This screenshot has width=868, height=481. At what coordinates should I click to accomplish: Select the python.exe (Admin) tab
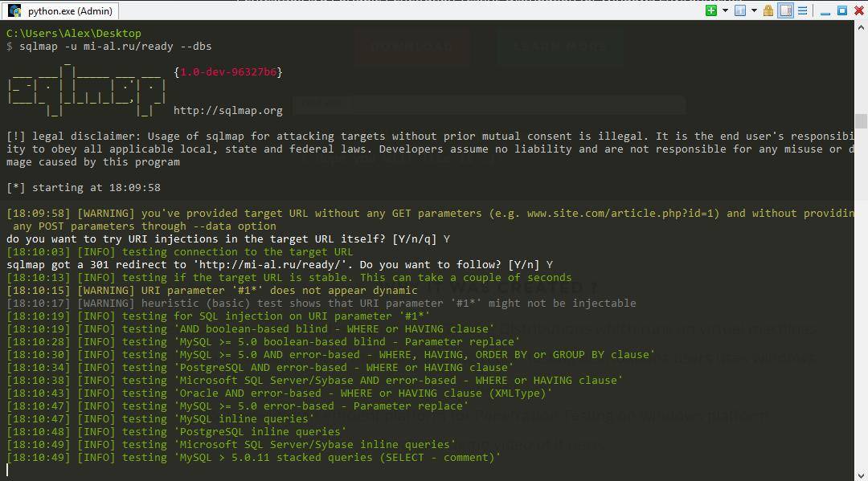[59, 10]
